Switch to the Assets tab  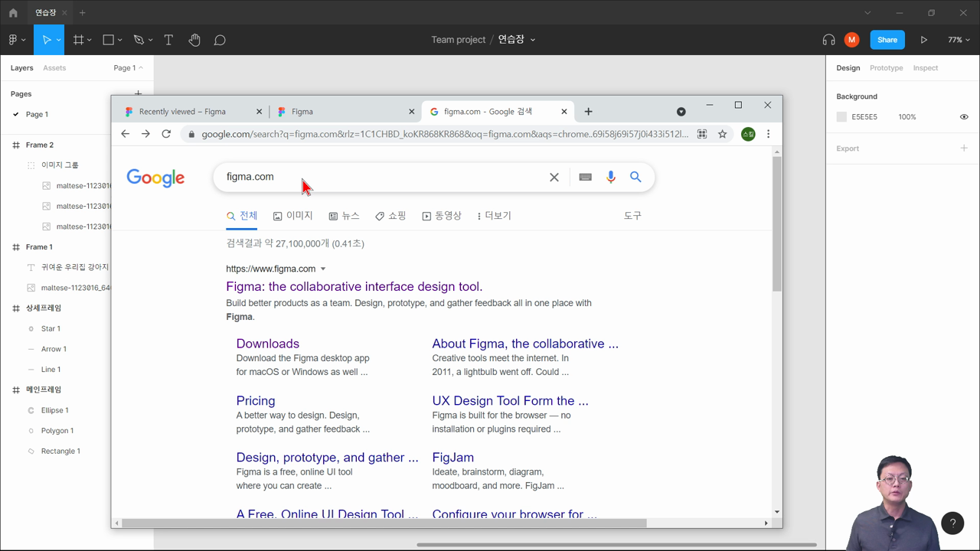(54, 68)
